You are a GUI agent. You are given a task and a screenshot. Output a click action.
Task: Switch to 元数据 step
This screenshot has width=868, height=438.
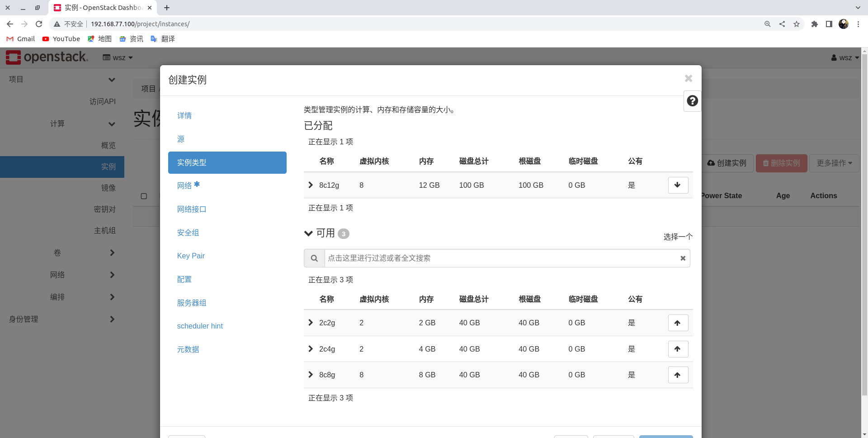(x=188, y=350)
